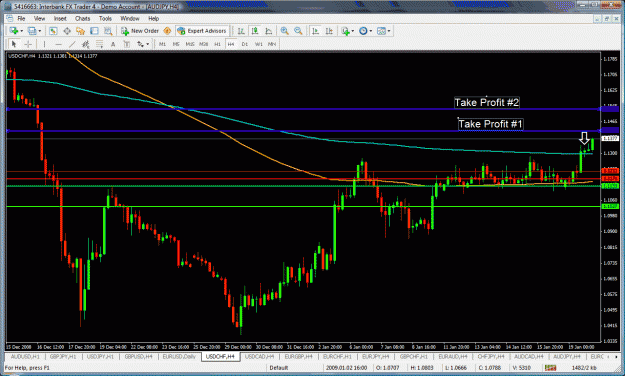This screenshot has height=376, width=625.
Task: Open the Insert menu
Action: 60,18
